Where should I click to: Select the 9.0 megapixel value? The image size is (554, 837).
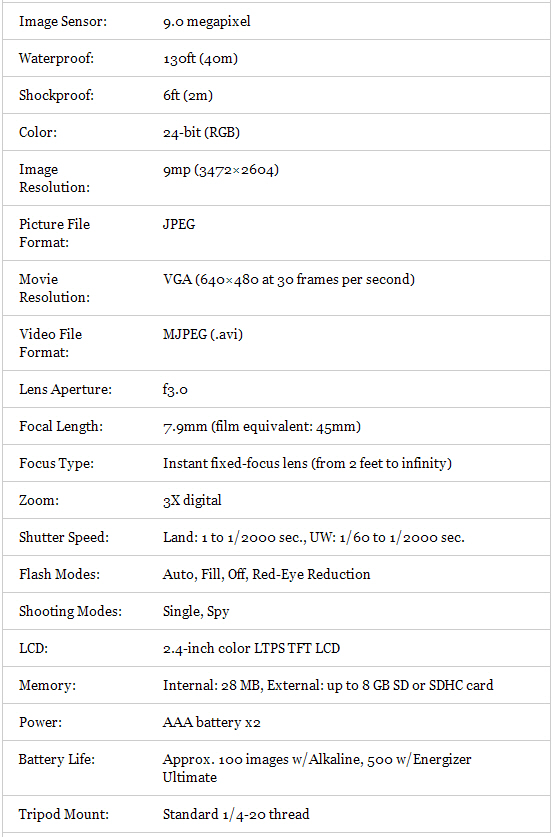tap(207, 22)
